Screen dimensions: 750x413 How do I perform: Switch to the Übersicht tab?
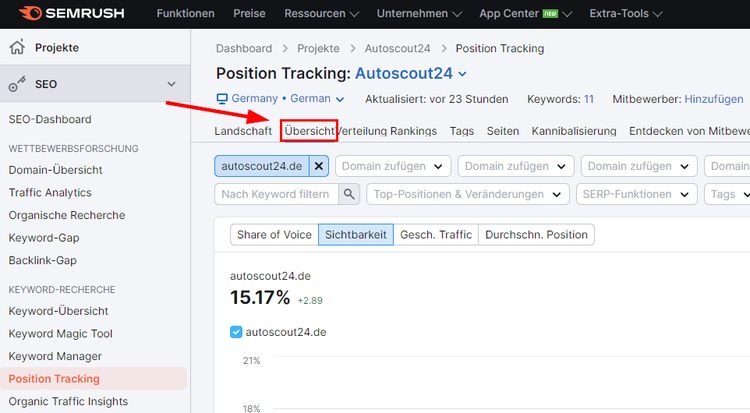click(309, 131)
